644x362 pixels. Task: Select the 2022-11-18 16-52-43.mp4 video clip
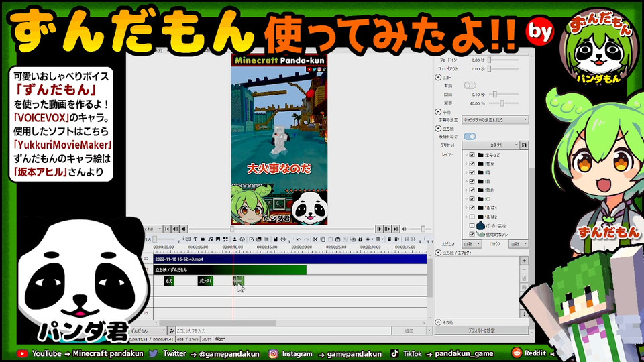290,259
